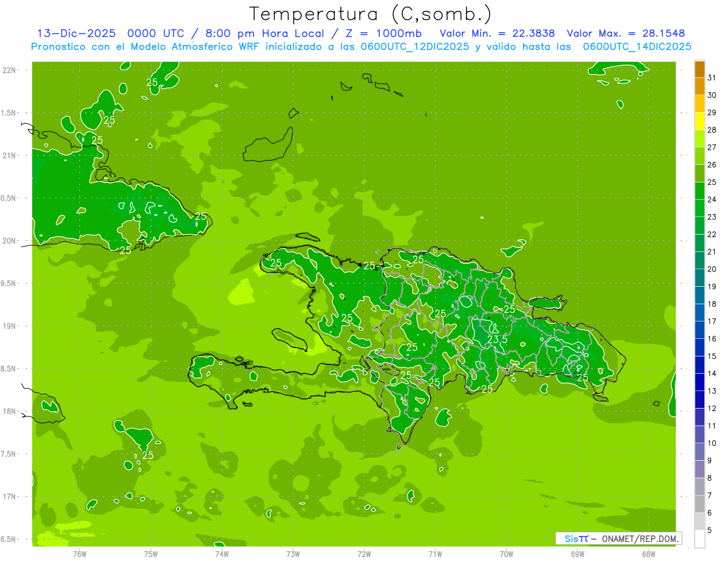The width and height of the screenshot is (728, 562).
Task: Click legend color swatch between 13 and 14
Action: coord(699,383)
